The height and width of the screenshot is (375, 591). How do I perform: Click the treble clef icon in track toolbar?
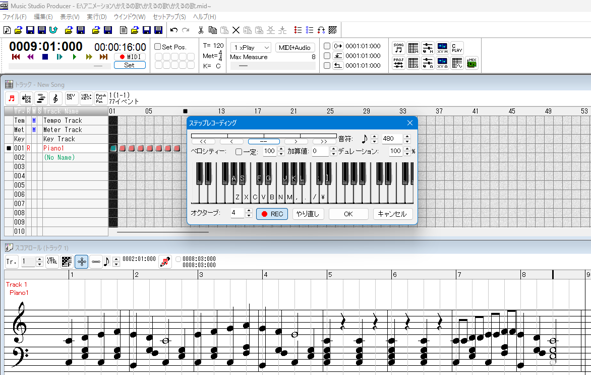(56, 98)
